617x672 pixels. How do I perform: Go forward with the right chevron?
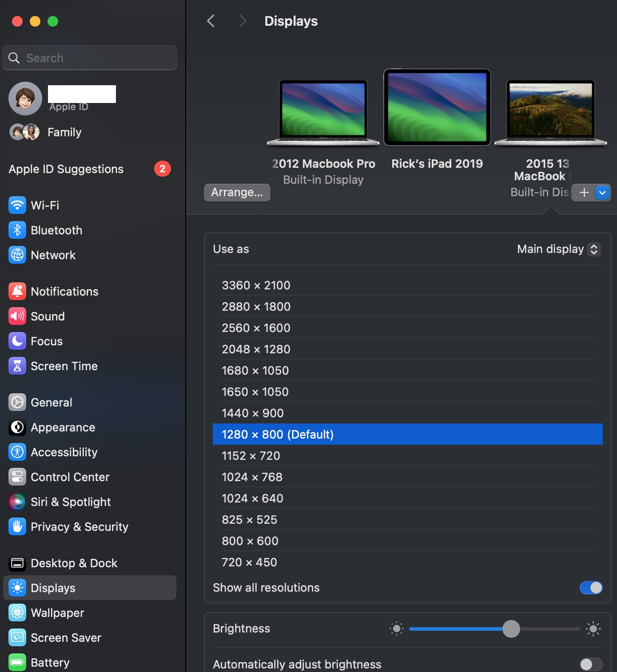click(242, 21)
